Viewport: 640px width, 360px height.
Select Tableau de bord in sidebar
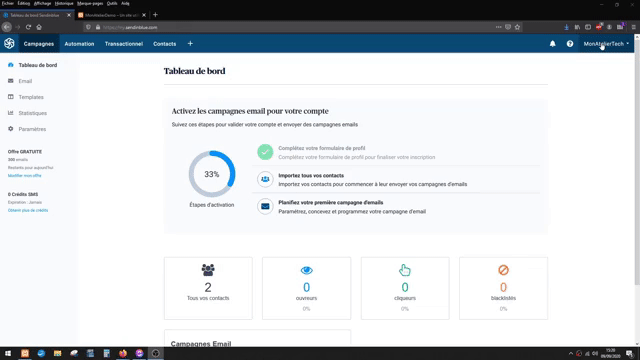38,65
